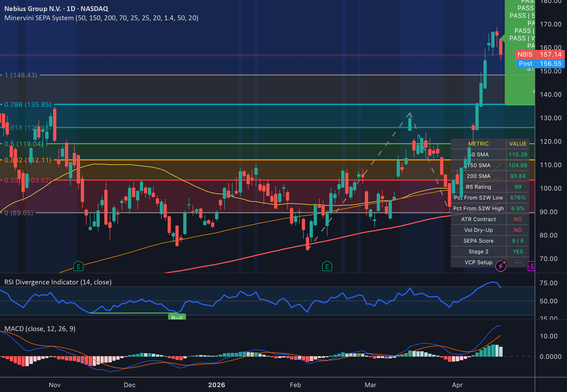The height and width of the screenshot is (392, 567).
Task: Select the 0 (89.65) Fibonacci level label
Action: tap(19, 213)
